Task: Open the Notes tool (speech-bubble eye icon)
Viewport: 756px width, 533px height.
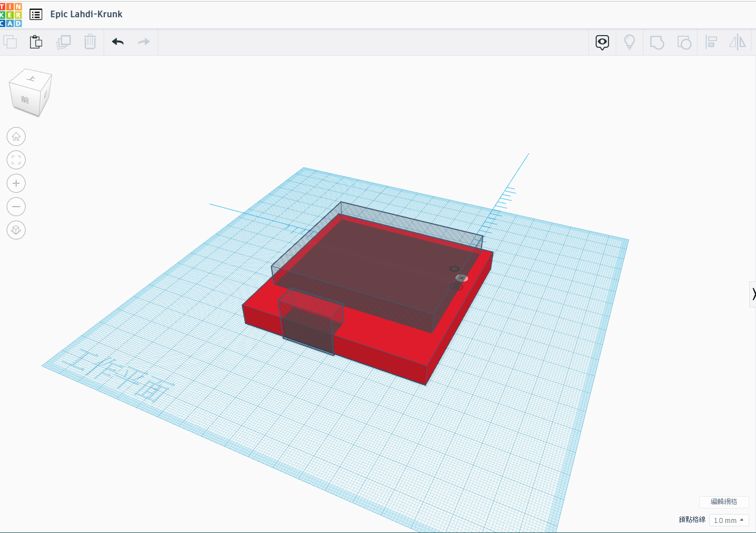Action: point(602,42)
